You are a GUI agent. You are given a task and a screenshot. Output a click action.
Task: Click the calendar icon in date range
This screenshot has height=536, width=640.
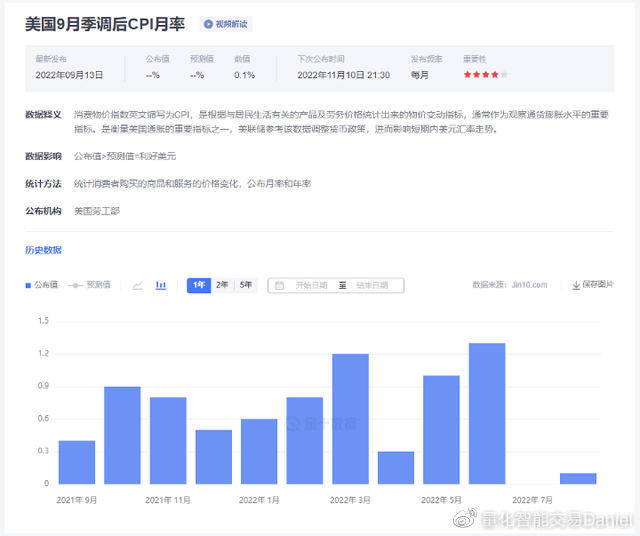(280, 286)
